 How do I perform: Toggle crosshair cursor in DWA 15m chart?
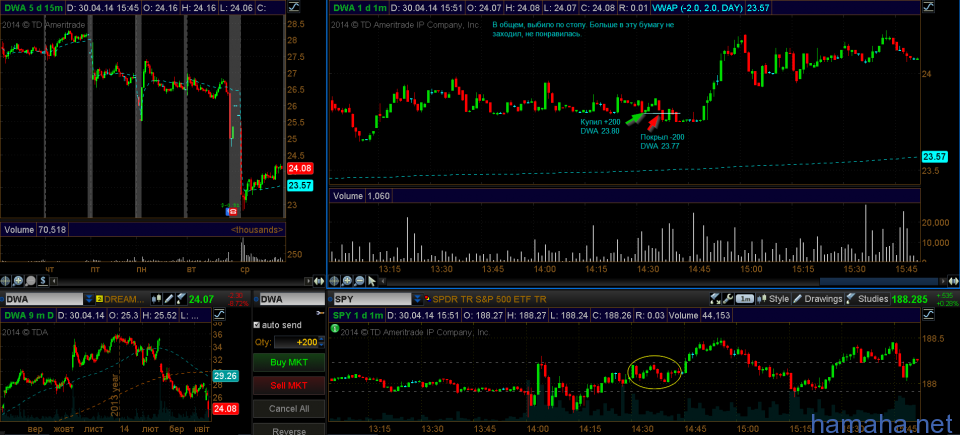click(x=6, y=281)
